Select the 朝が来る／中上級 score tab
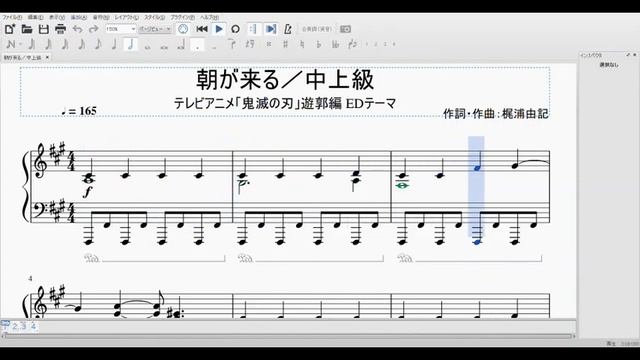Image resolution: width=640 pixels, height=360 pixels. (22, 58)
